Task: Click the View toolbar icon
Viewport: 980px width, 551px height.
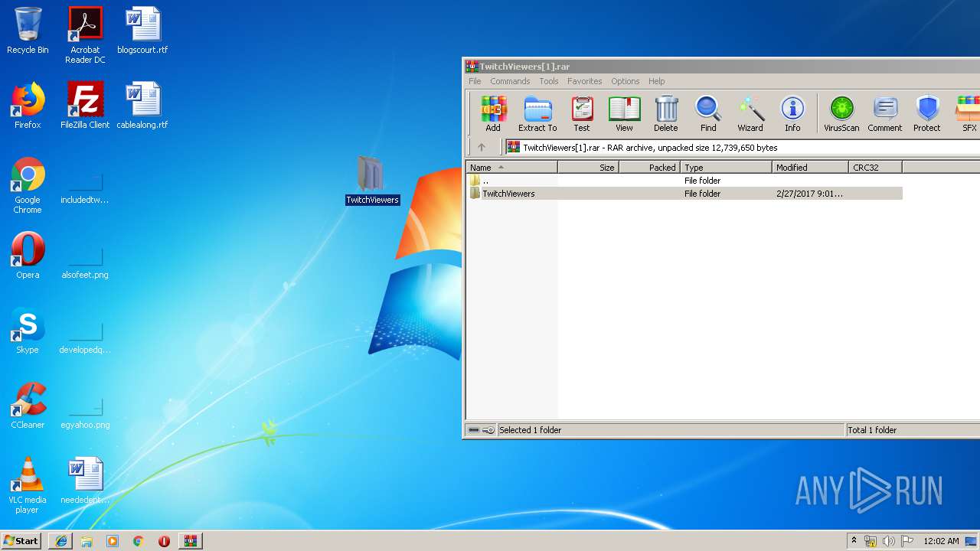Action: tap(624, 114)
